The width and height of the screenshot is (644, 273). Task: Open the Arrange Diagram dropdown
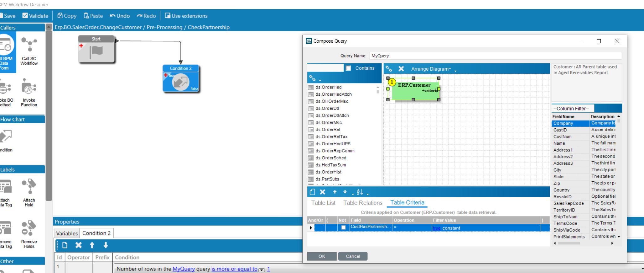(x=431, y=69)
